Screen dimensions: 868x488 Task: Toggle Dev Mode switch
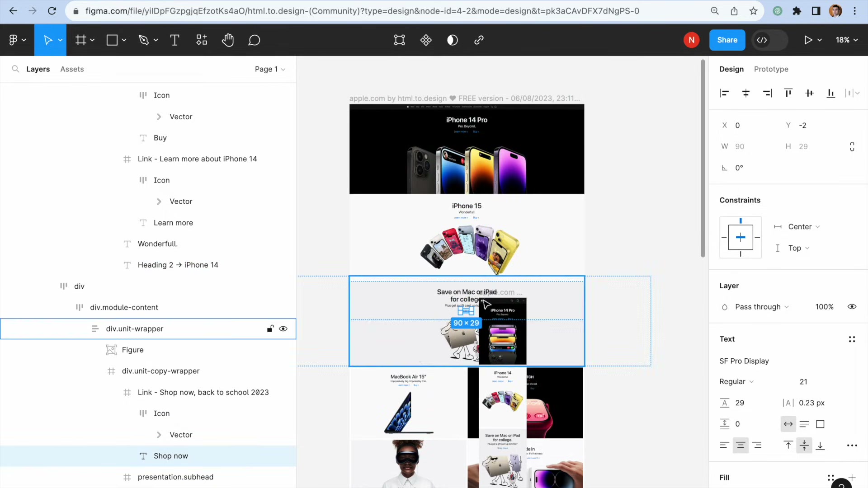(770, 40)
